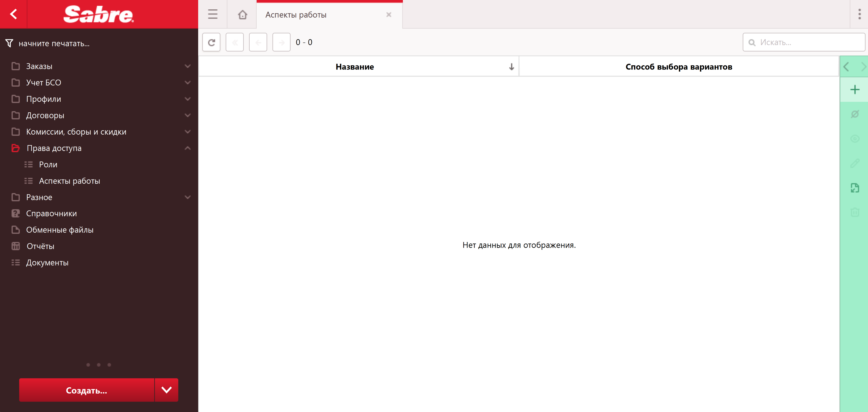Sort by Название column

coord(354,67)
